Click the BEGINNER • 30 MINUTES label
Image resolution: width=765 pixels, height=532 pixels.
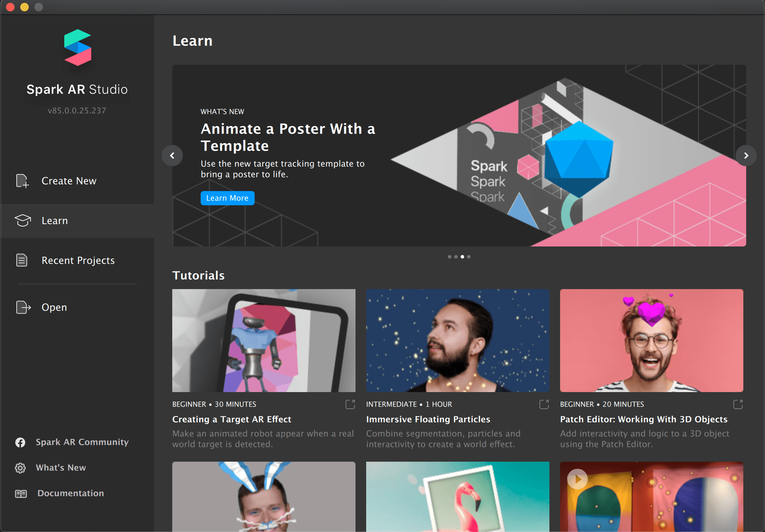(214, 404)
